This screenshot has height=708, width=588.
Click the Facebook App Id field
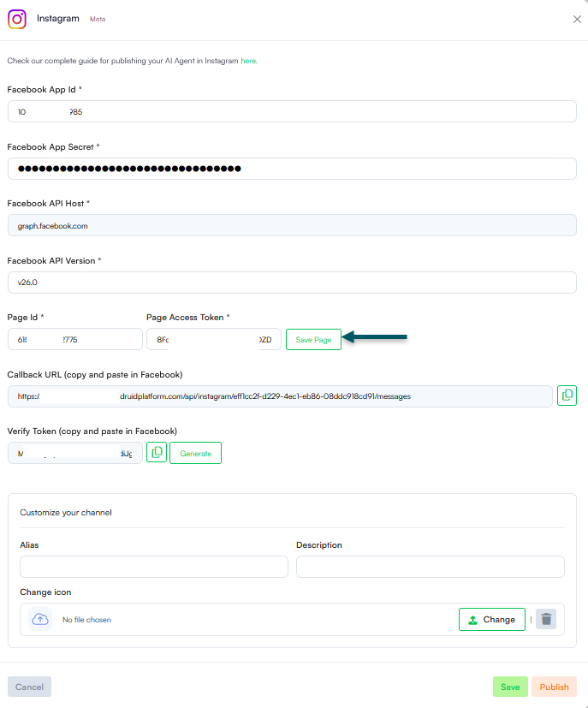(292, 111)
